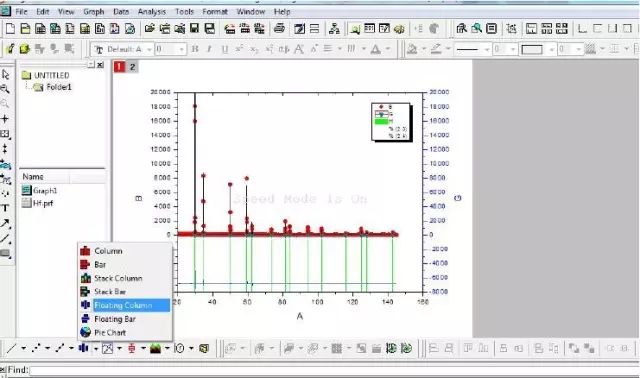
Task: Click the area plot icon in bottom toolbar
Action: (155, 348)
